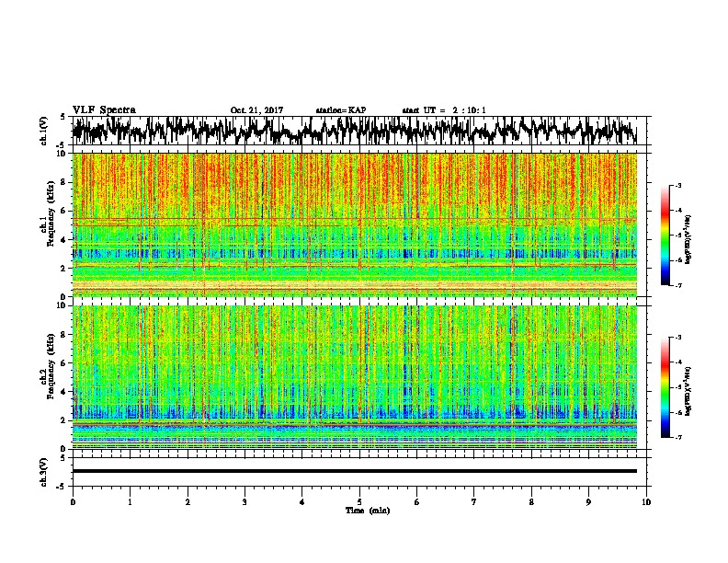Click the "-3" tick on ch.1 color bar
The width and height of the screenshot is (728, 563).
click(677, 185)
